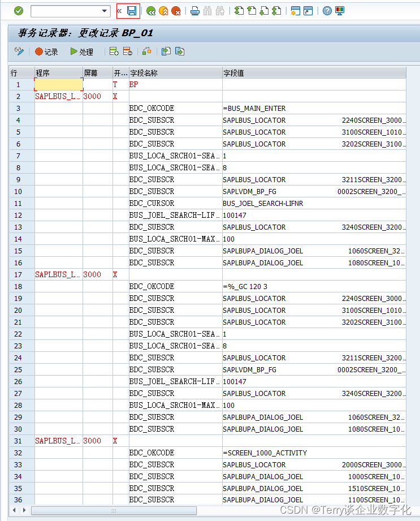This screenshot has height=521, width=420.
Task: Click BDC_CURSOR field name in row 11
Action: 151,203
